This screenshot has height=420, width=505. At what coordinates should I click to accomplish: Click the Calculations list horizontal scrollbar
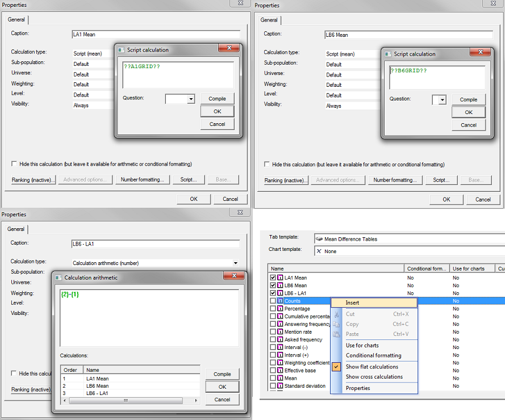pyautogui.click(x=130, y=400)
